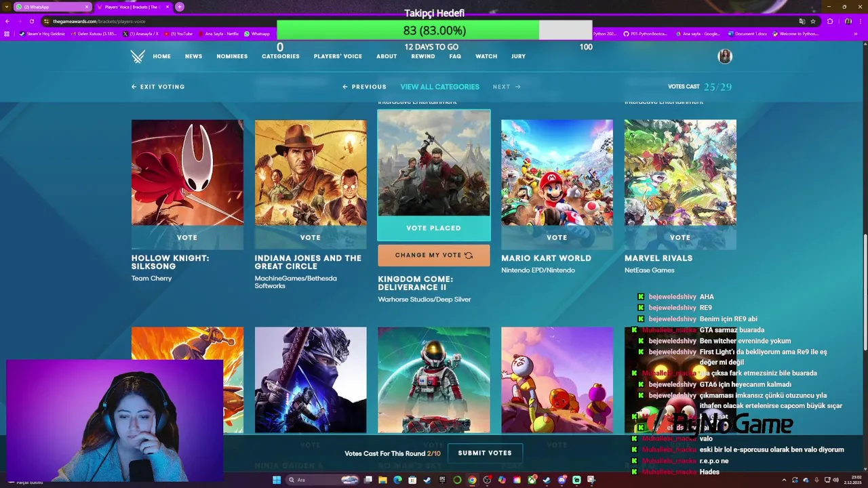The image size is (868, 488).
Task: Open Steam'e Hoş Geldiniz bookmark
Action: [x=42, y=33]
